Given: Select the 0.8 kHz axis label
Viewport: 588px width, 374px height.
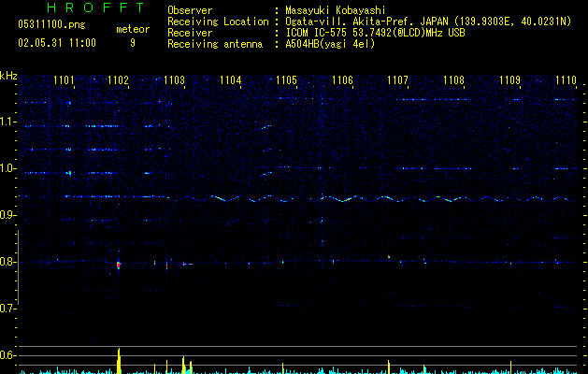Looking at the screenshot, I should (8, 262).
